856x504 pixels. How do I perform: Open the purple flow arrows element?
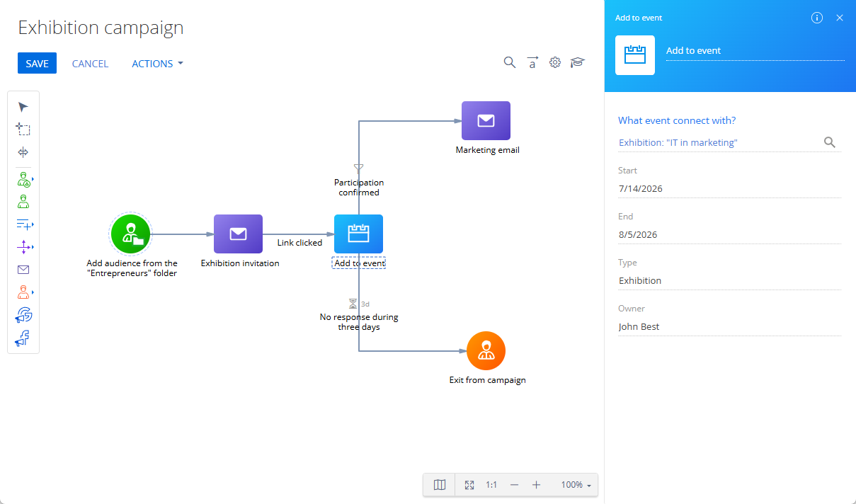pos(24,247)
